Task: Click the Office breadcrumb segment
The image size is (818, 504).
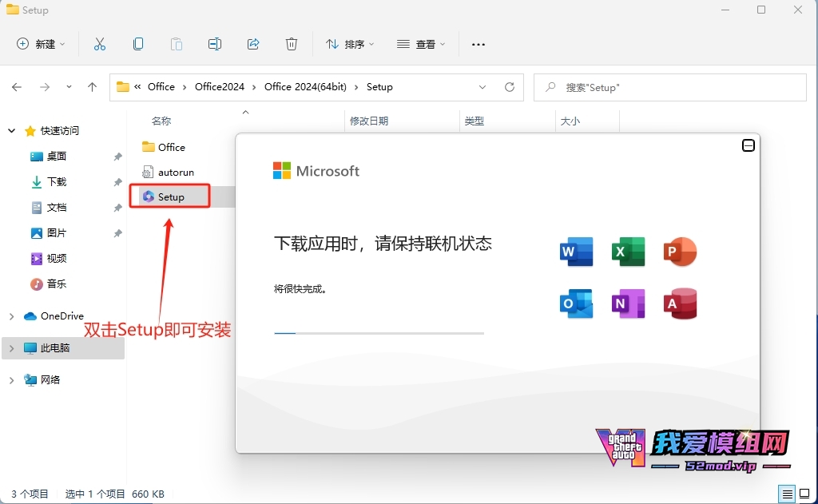Action: point(161,86)
